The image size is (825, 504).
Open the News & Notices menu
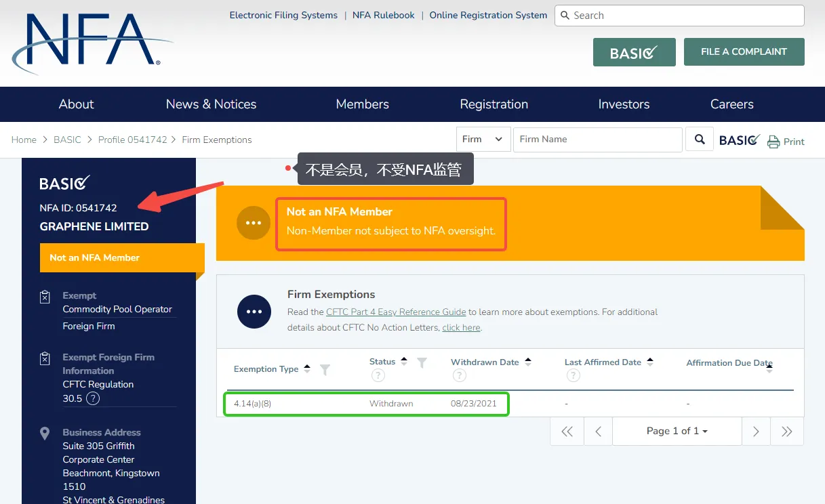pos(211,104)
